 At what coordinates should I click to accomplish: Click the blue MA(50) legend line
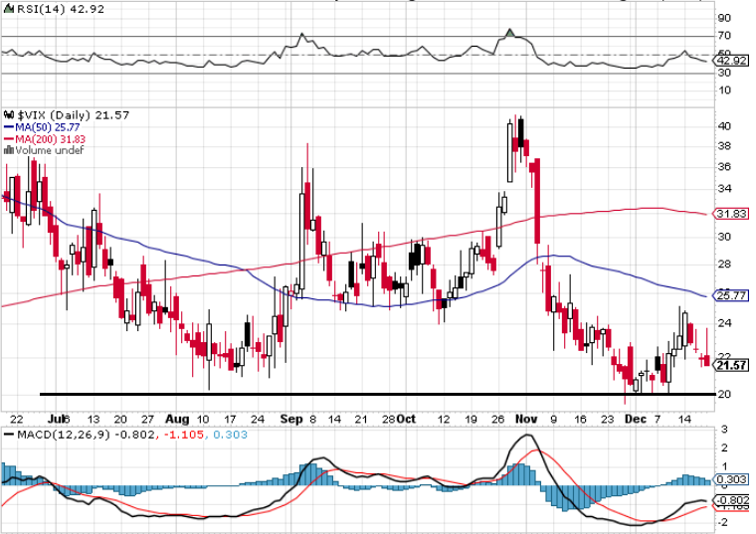(x=9, y=127)
